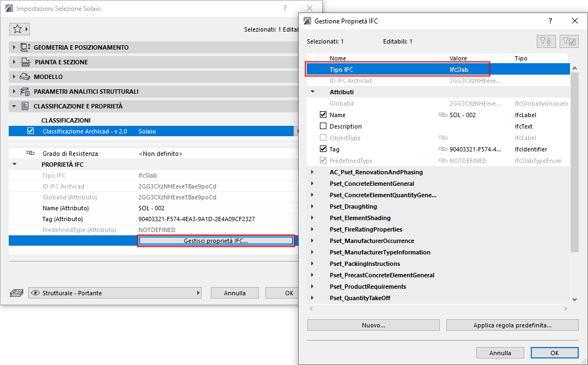Click the Modello panel icon
588x365 pixels.
click(25, 76)
